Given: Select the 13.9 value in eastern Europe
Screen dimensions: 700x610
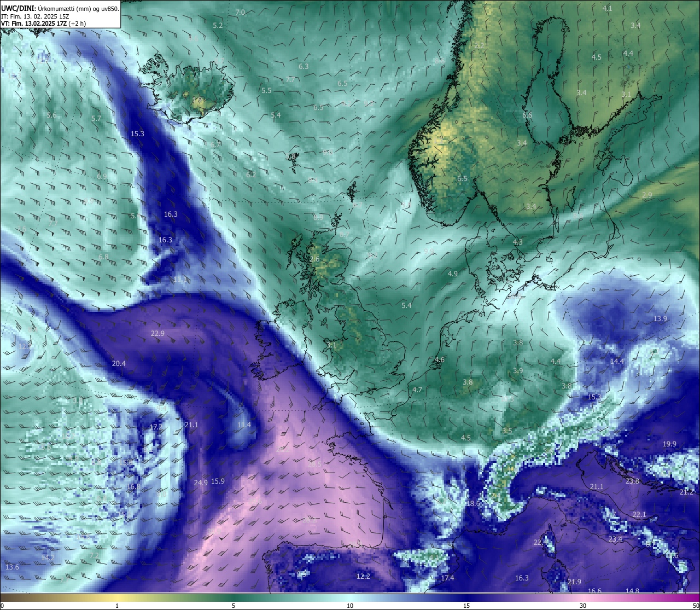Looking at the screenshot, I should pyautogui.click(x=660, y=318).
